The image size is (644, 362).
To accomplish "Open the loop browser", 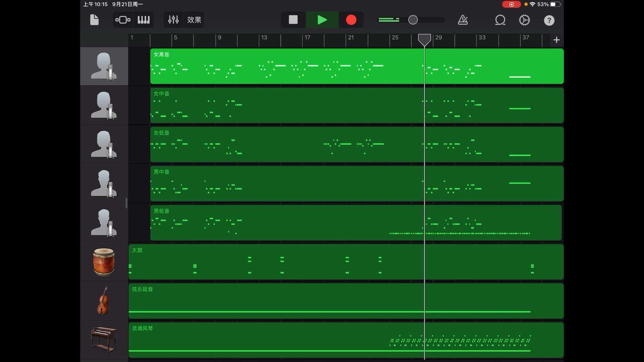I will coord(500,20).
